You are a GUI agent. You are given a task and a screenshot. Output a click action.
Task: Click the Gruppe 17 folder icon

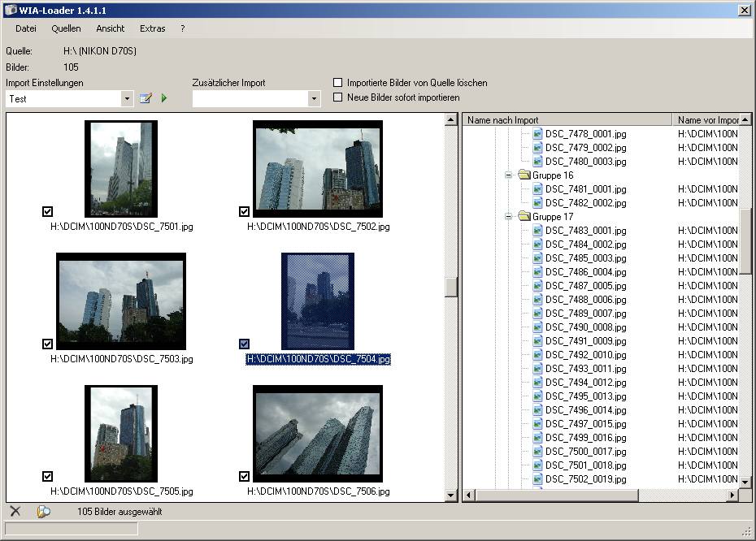524,217
